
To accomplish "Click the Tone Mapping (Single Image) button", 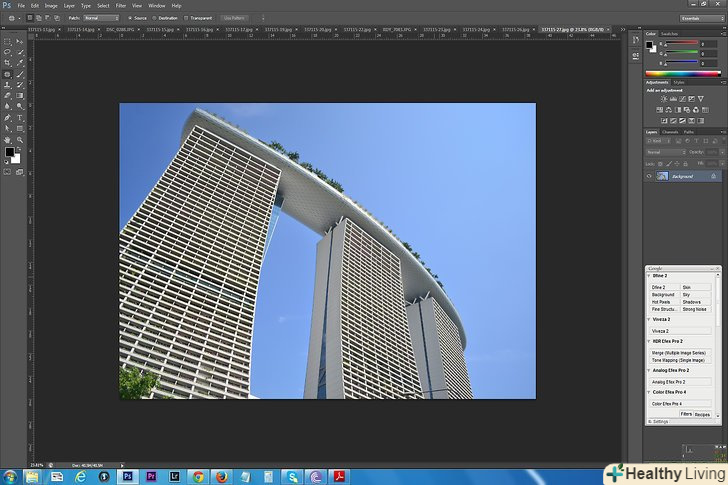I will (x=680, y=360).
